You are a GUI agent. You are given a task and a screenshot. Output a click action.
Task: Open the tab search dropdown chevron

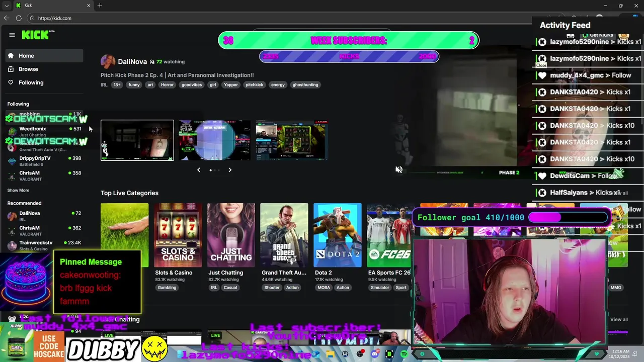click(7, 6)
